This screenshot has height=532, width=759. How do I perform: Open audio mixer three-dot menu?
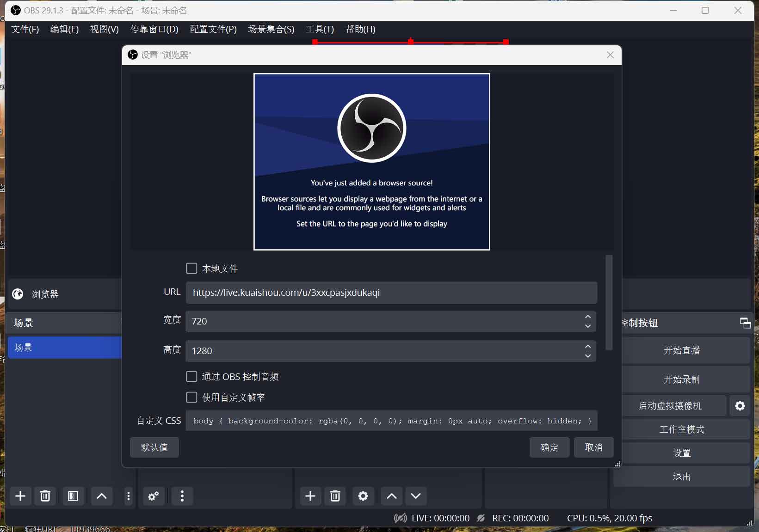pyautogui.click(x=182, y=496)
